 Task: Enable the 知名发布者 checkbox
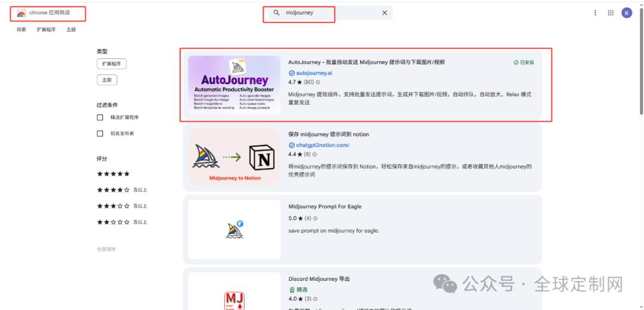point(100,134)
